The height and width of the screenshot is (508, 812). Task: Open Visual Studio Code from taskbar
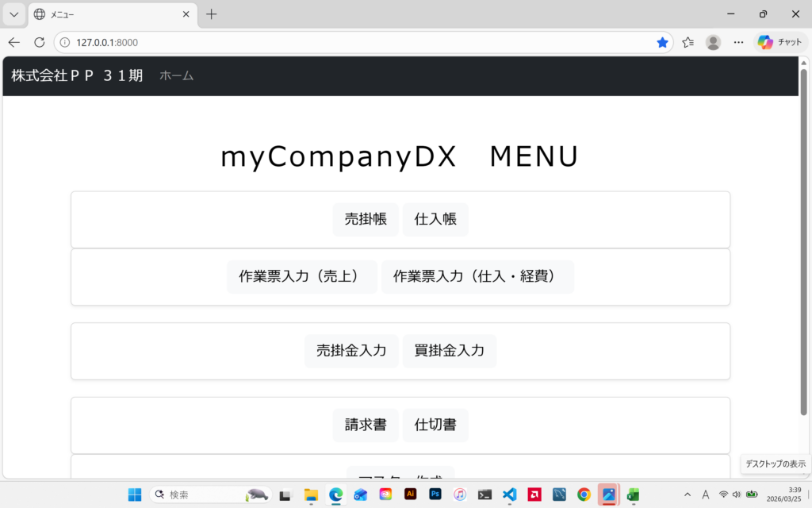tap(509, 495)
